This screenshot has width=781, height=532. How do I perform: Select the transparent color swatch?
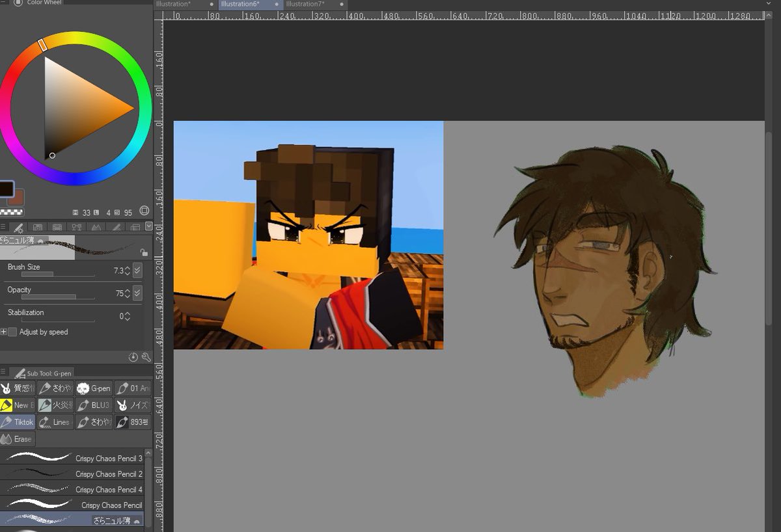pyautogui.click(x=11, y=212)
